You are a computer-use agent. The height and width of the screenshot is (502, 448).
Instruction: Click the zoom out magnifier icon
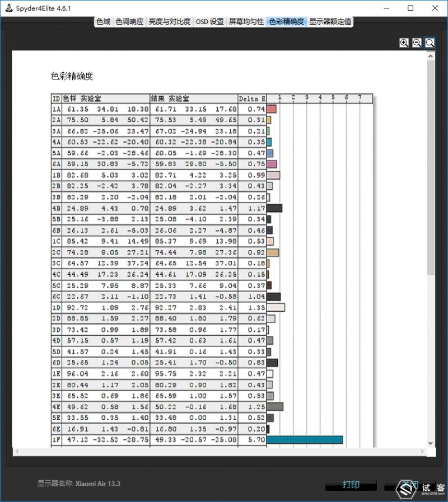(x=417, y=43)
